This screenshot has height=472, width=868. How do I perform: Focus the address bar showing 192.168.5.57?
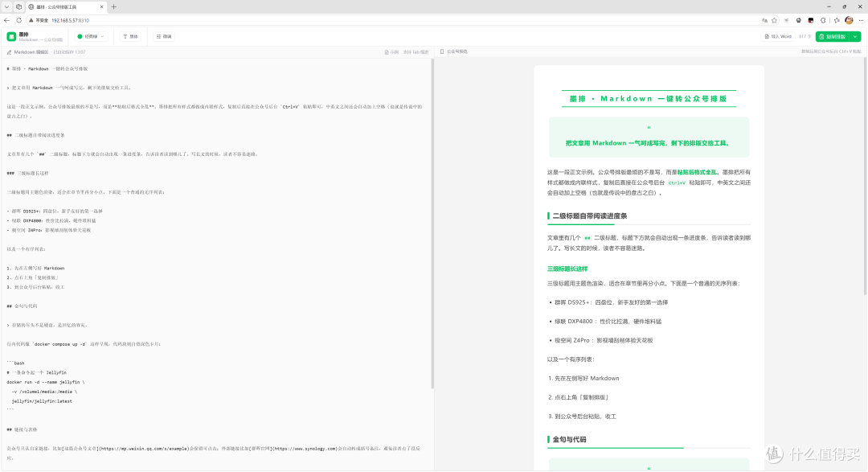(x=70, y=20)
